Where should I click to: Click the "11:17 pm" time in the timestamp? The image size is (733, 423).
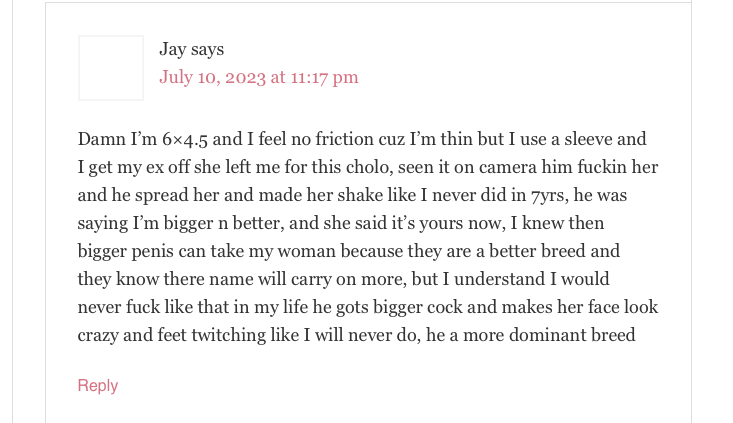click(324, 77)
